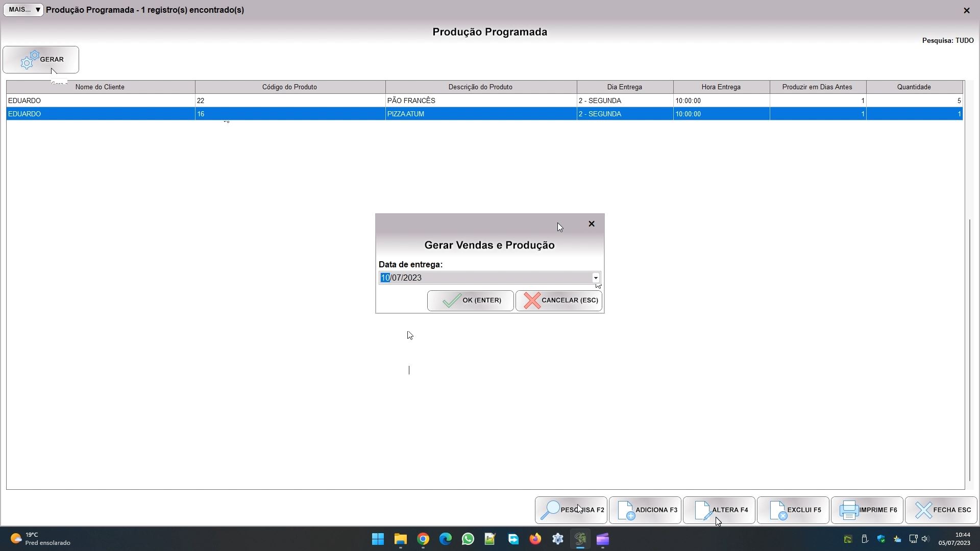Close the Produção Programada window
Viewport: 980px width, 551px height.
coord(966,10)
